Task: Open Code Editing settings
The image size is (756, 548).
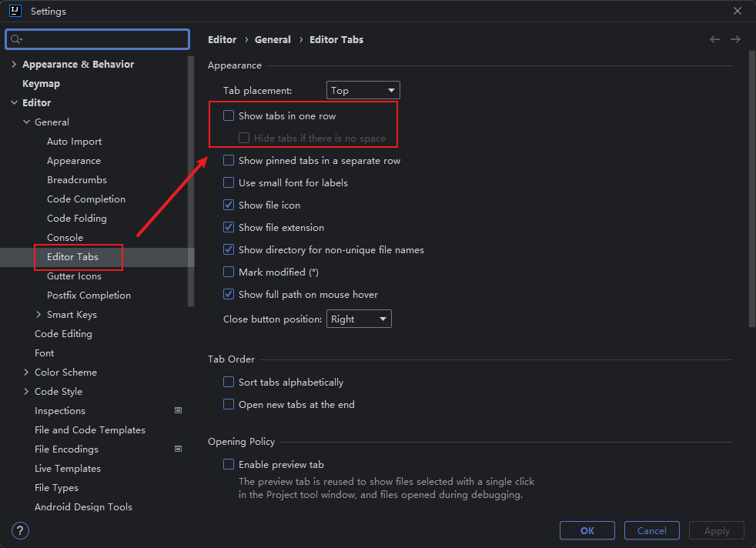Action: click(x=63, y=333)
